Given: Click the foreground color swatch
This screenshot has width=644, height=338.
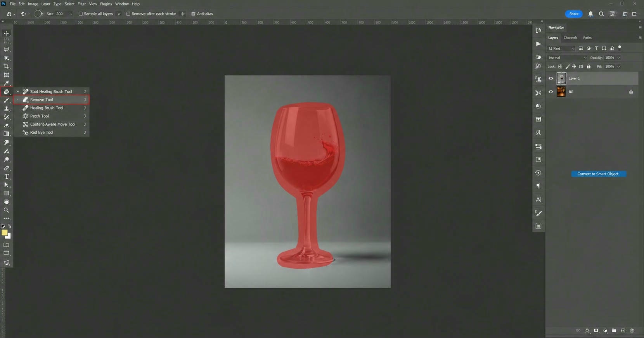Looking at the screenshot, I should click(x=5, y=233).
